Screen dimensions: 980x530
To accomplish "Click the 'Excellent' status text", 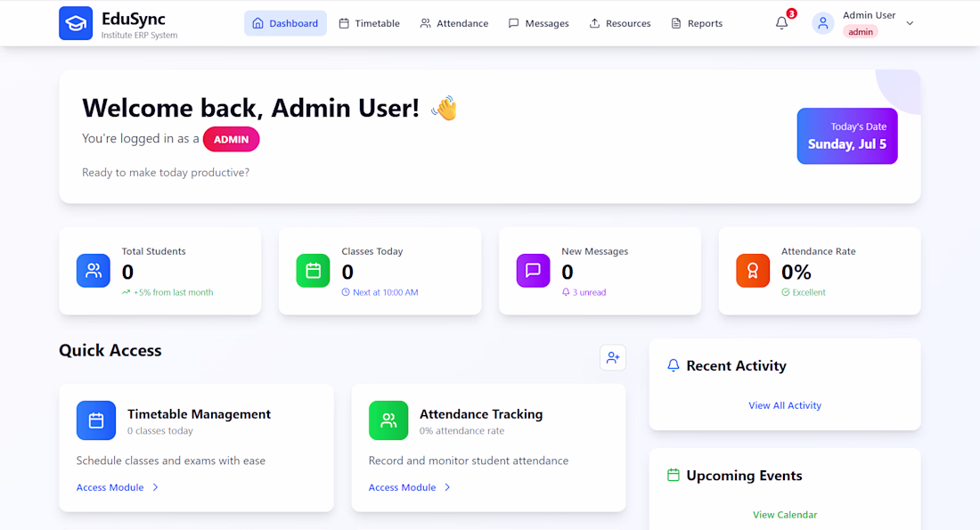I will (x=809, y=292).
